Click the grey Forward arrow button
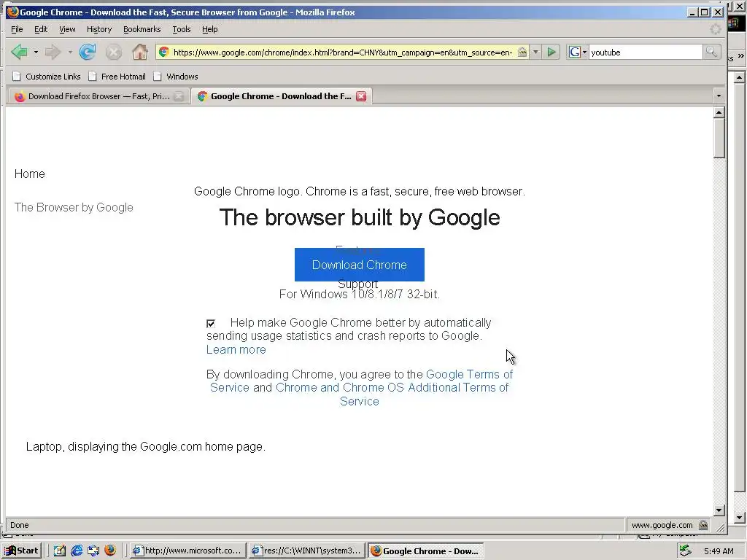The width and height of the screenshot is (747, 560). [x=53, y=52]
